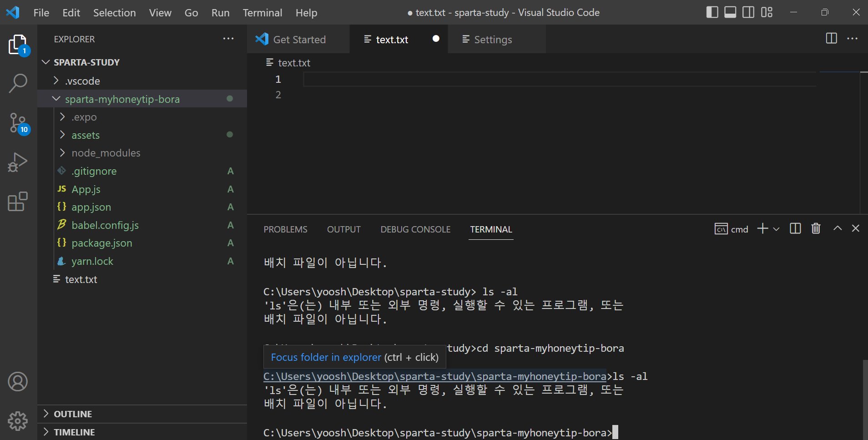Toggle primary side bar layout icon
This screenshot has width=868, height=440.
coord(712,12)
